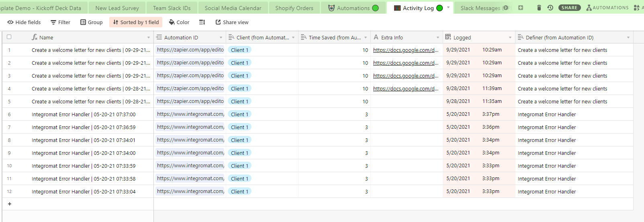Open the Social Media Calendar tab

(233, 8)
